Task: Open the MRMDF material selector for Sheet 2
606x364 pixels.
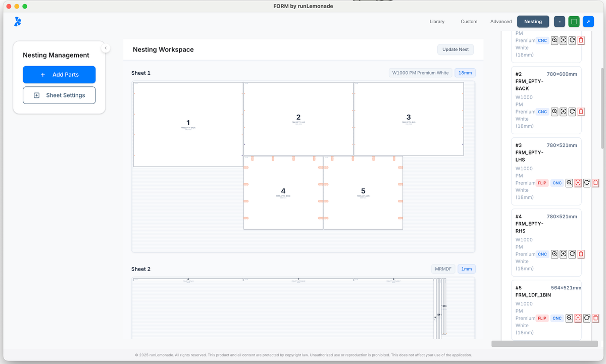Action: click(443, 269)
